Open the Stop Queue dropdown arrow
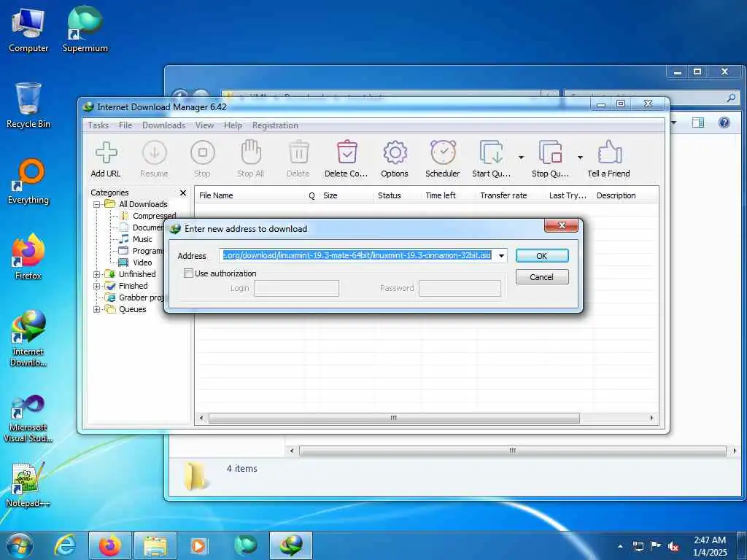 click(580, 157)
